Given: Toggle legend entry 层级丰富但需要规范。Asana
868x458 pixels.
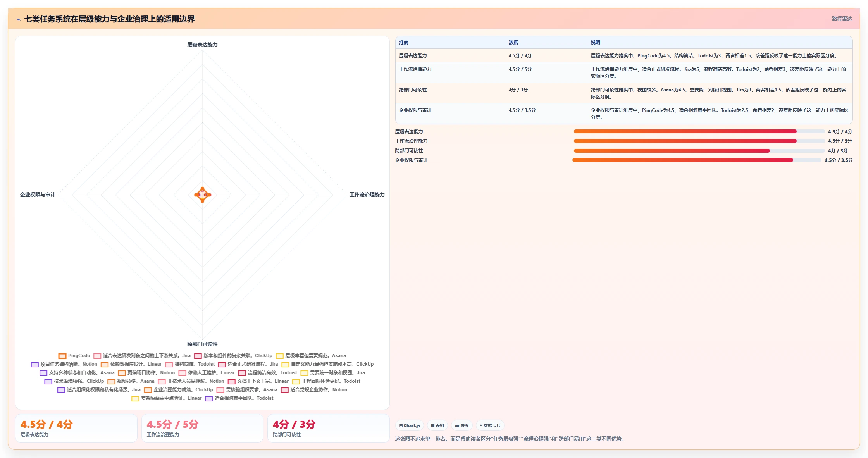Looking at the screenshot, I should point(311,356).
